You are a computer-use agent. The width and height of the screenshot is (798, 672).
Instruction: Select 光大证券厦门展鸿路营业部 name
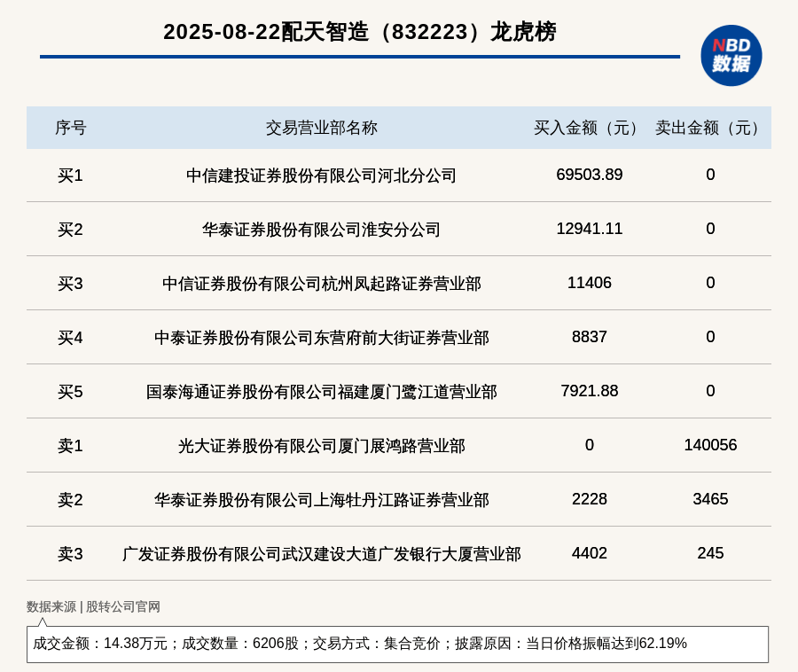[321, 446]
